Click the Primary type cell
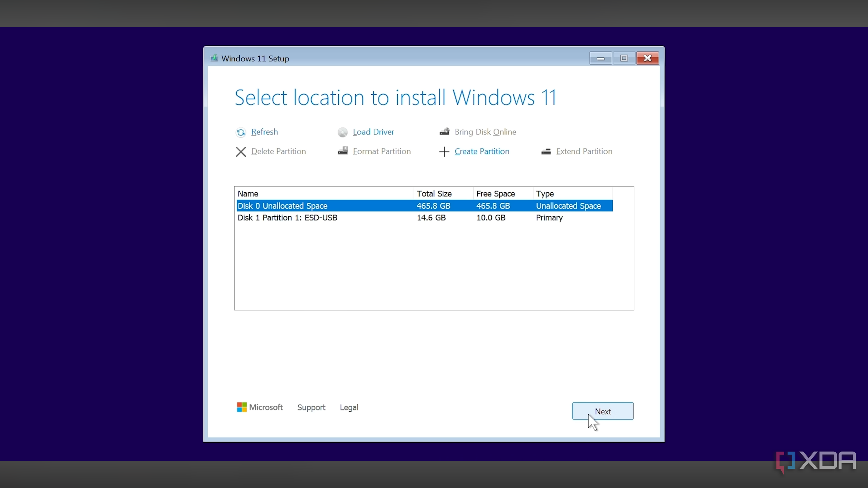The image size is (868, 488). pyautogui.click(x=549, y=218)
